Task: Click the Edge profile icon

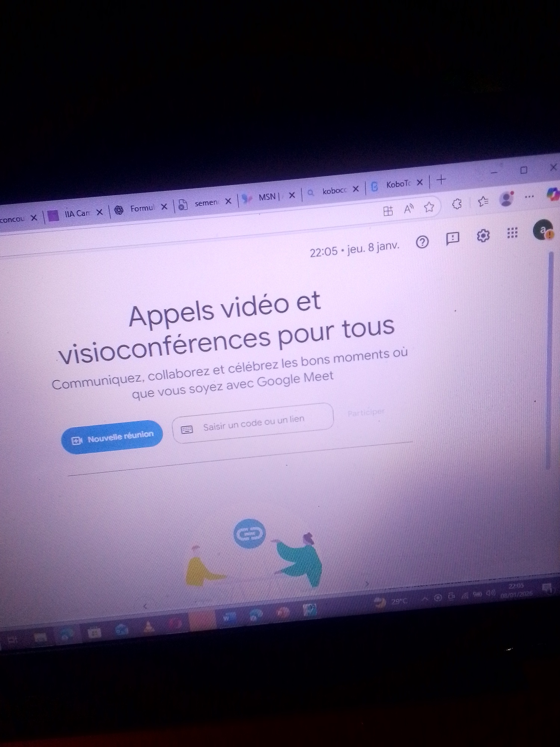Action: [x=506, y=199]
